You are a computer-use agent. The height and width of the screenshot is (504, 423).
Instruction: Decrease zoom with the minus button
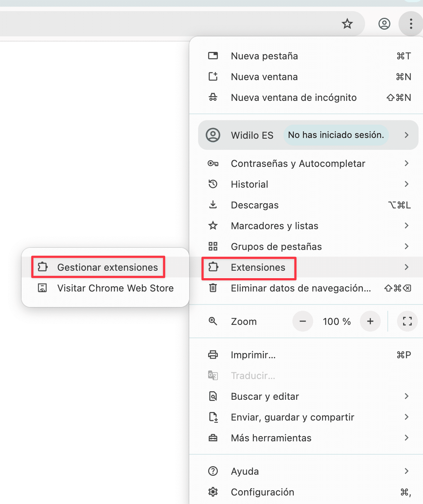click(303, 321)
